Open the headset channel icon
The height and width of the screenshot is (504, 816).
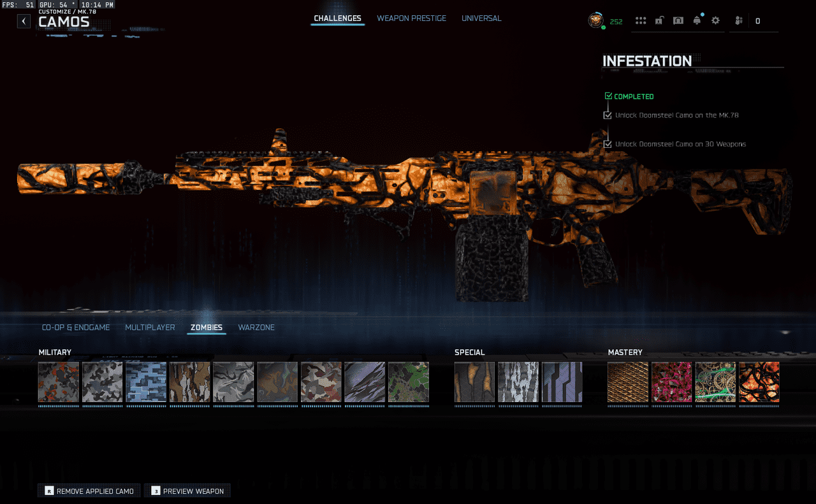point(678,21)
